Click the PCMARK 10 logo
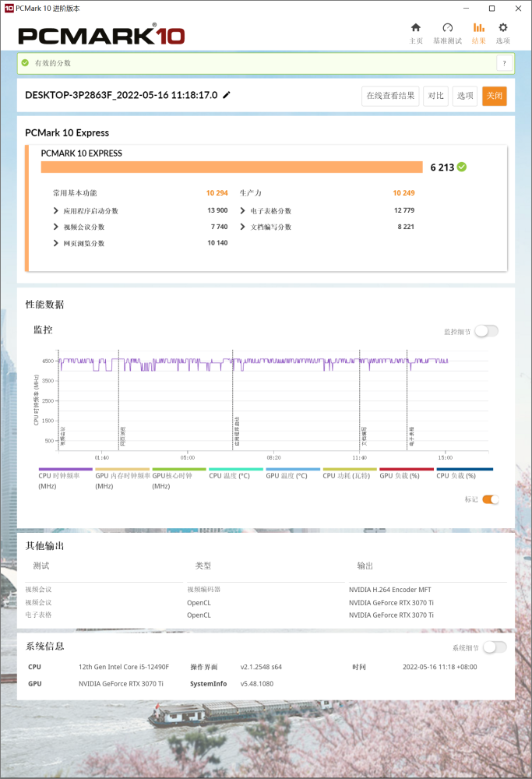532x779 pixels. (101, 35)
